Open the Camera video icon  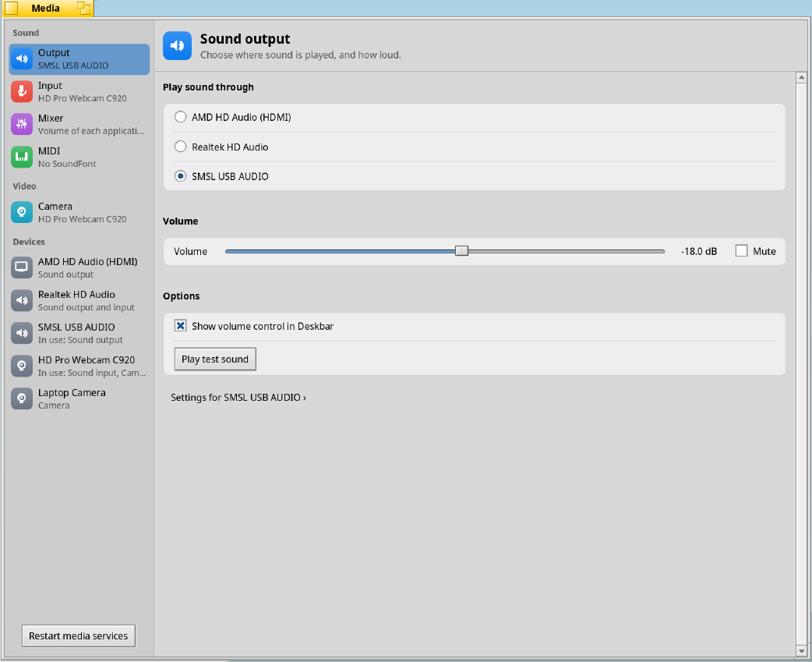(22, 212)
